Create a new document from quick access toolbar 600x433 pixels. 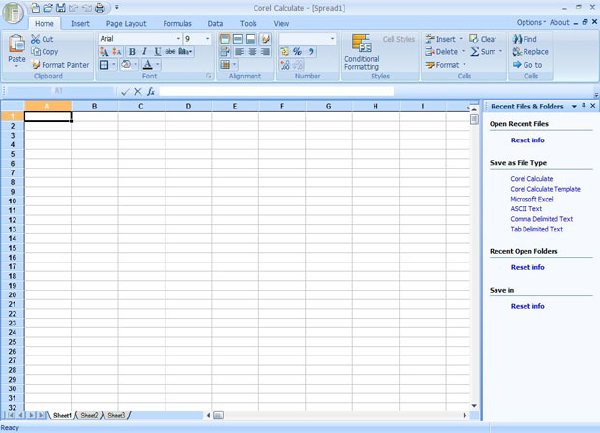point(35,8)
